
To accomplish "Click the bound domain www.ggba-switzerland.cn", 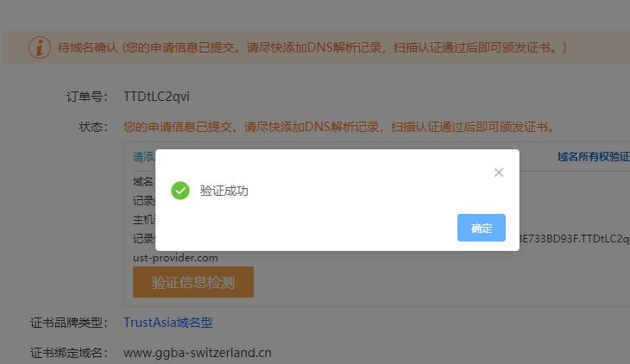I will click(198, 353).
